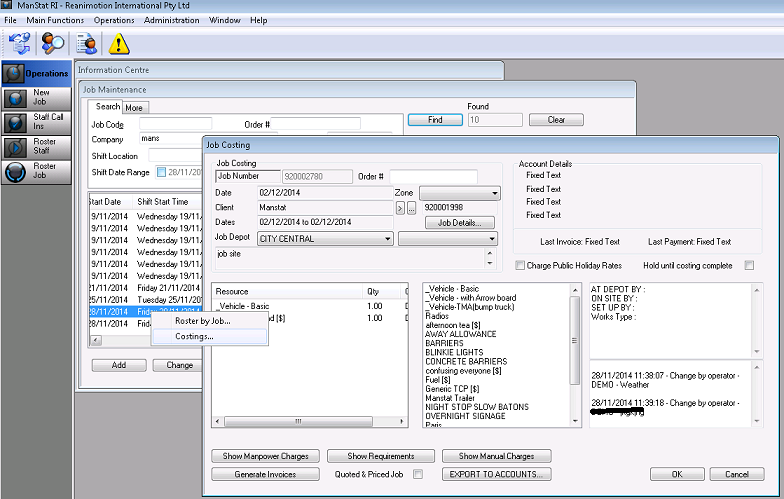Click the yellow warning triangle icon
Screen dimensions: 784x499
(120, 43)
